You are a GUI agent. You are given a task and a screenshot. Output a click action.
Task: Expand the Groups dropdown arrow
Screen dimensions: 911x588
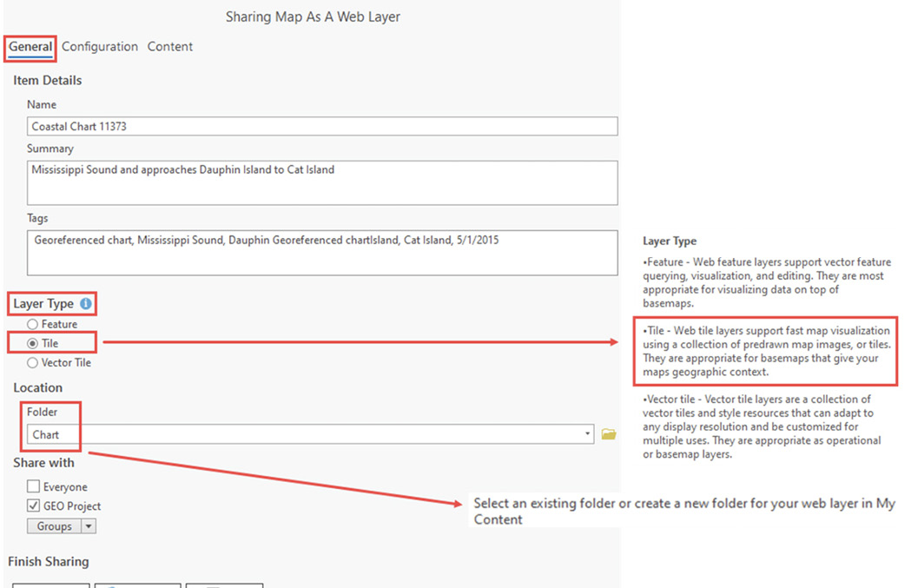(x=89, y=525)
